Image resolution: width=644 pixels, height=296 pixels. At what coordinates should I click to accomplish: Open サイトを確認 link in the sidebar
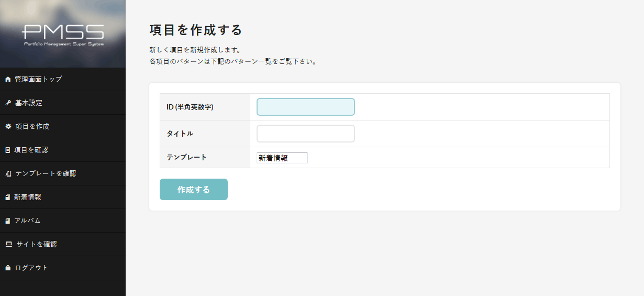point(63,244)
